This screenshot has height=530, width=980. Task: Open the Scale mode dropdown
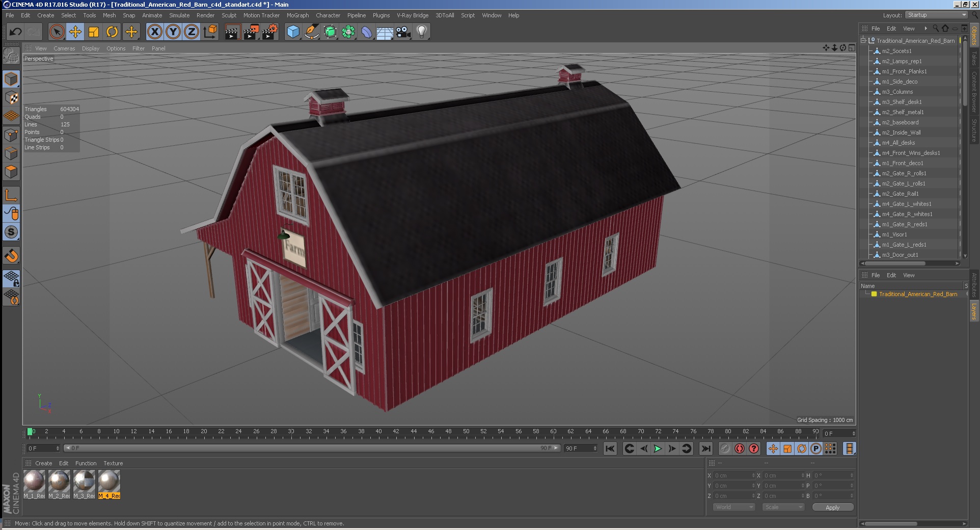click(x=783, y=507)
